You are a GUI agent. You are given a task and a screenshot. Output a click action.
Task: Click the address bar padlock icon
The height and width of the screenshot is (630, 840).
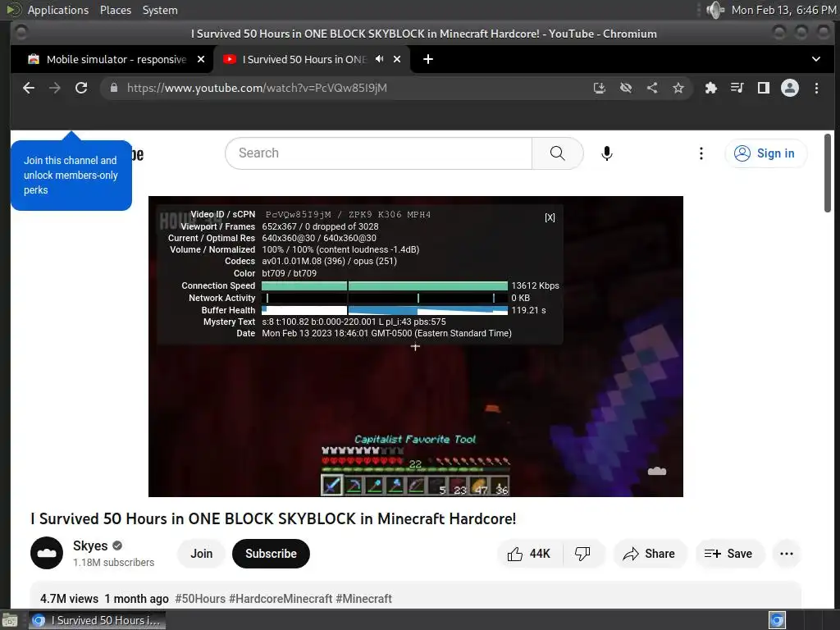[x=113, y=88]
